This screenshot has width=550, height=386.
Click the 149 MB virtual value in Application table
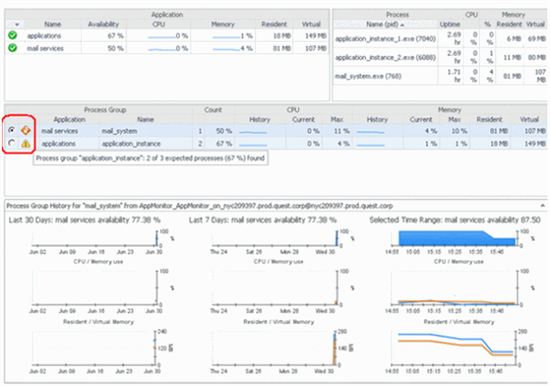316,36
